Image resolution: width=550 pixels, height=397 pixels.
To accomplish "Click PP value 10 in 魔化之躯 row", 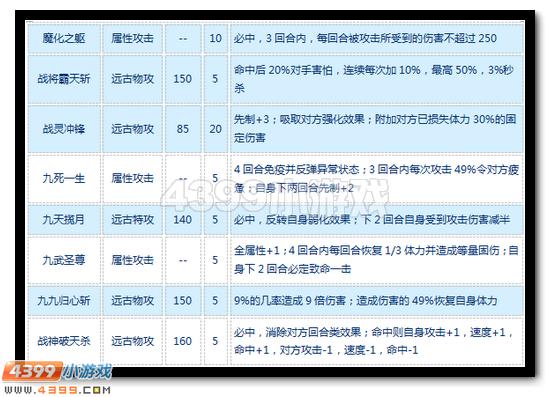I will (215, 38).
